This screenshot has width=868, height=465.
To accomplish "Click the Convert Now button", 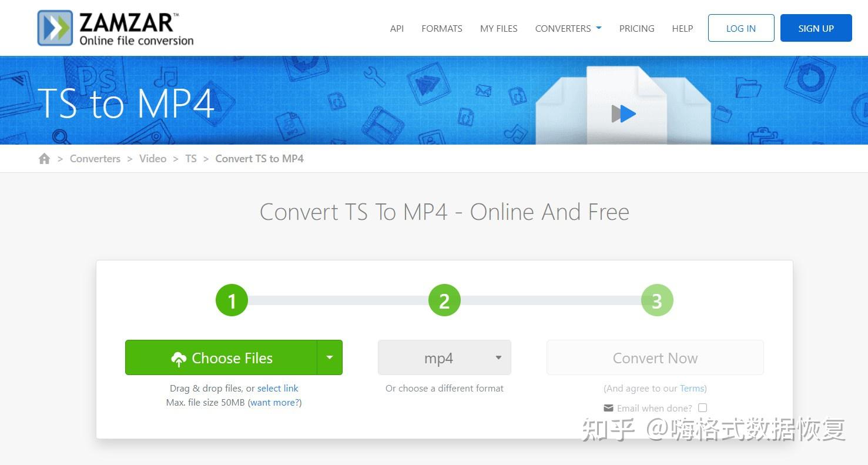I will click(655, 357).
